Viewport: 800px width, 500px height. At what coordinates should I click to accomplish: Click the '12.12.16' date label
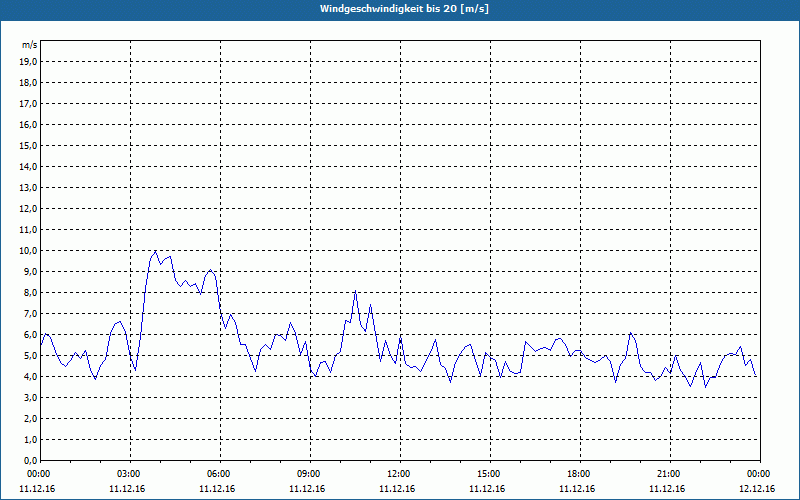757,488
